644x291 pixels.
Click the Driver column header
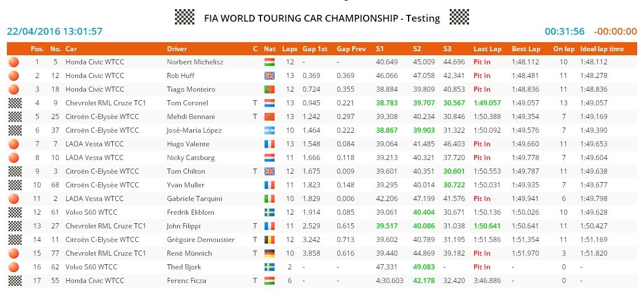(x=177, y=49)
